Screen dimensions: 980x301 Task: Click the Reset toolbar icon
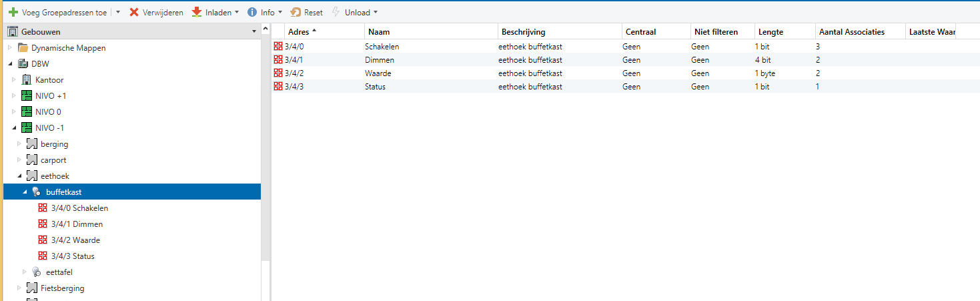[296, 12]
